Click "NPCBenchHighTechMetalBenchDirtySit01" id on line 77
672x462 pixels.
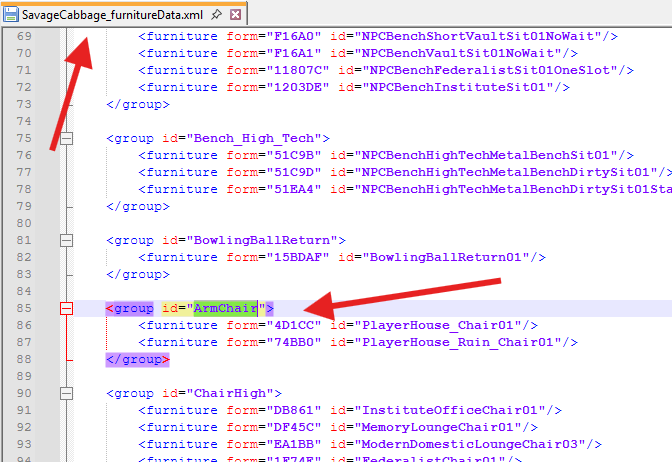click(x=506, y=172)
